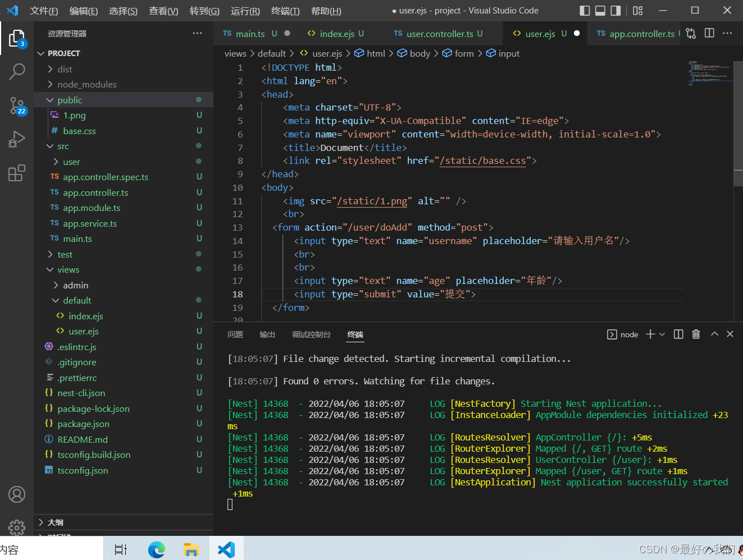The image size is (743, 560).
Task: Switch to the index.ejs editor tab
Action: (x=341, y=34)
